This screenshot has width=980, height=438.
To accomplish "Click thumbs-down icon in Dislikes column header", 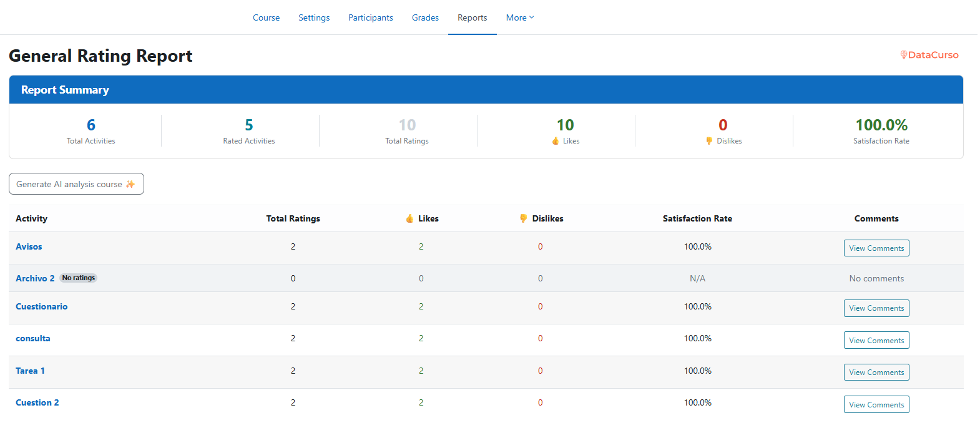I will click(523, 218).
